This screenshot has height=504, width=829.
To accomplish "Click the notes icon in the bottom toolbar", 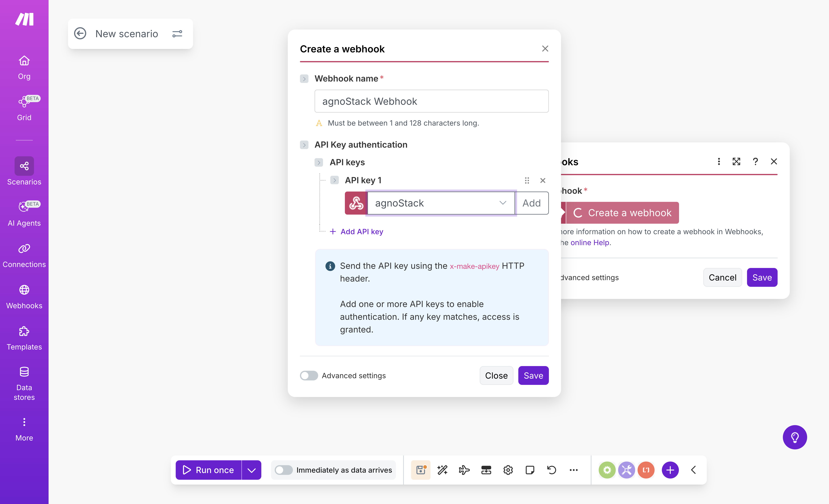I will click(530, 470).
